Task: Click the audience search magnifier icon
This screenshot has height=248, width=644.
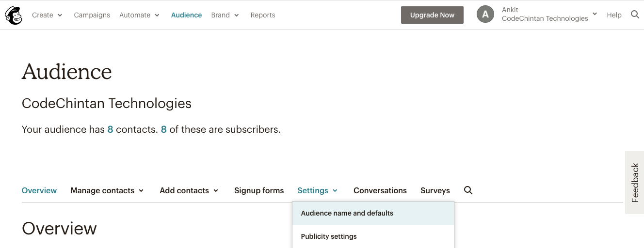Action: pyautogui.click(x=468, y=190)
